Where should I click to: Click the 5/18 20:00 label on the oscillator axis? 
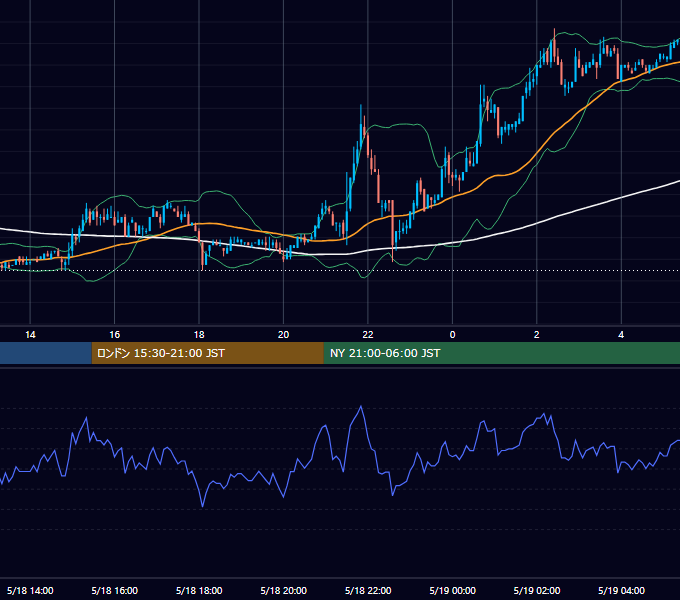[x=283, y=590]
